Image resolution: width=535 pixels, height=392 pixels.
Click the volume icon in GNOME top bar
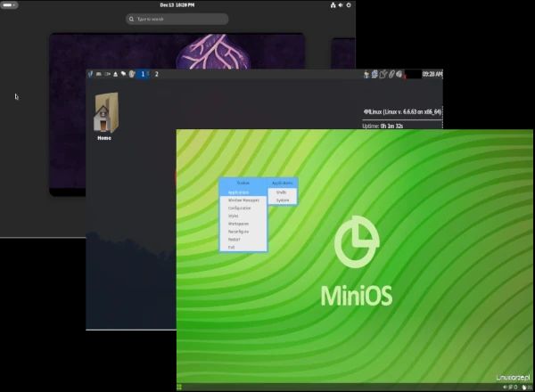pyautogui.click(x=341, y=5)
